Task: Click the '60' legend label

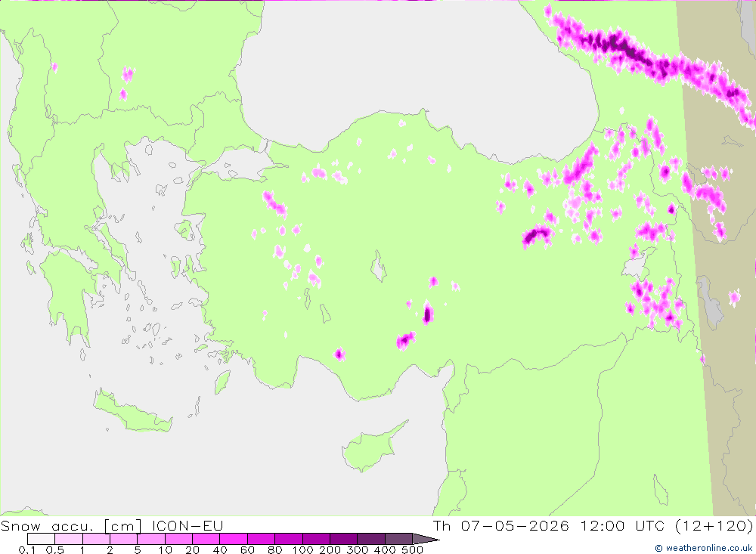Action: (247, 550)
